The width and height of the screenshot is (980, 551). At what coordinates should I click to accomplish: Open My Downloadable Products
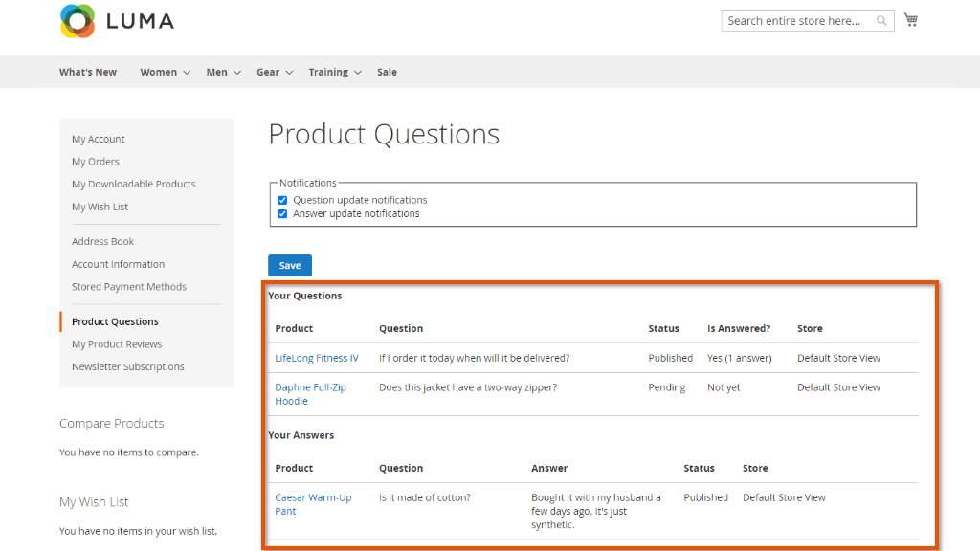coord(134,184)
